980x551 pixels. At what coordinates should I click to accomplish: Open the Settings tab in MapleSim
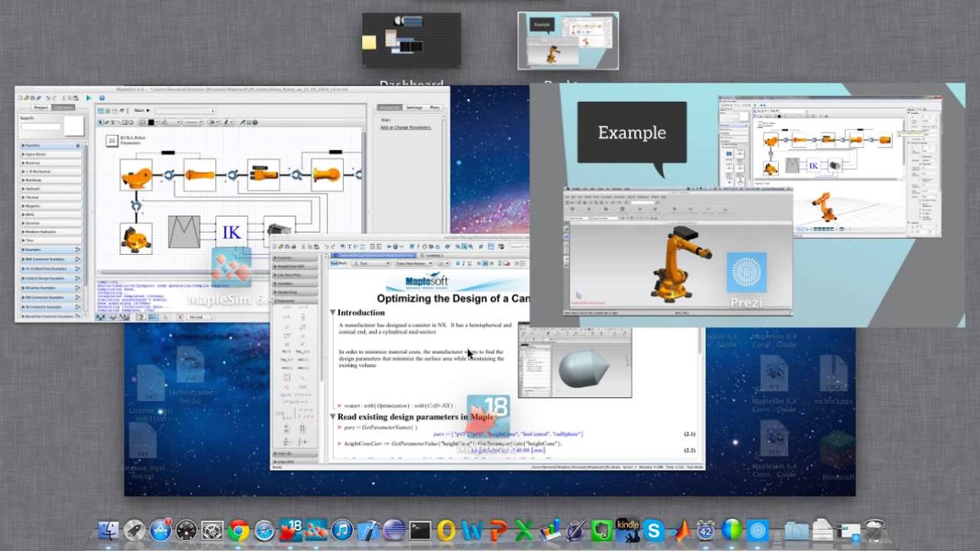pos(414,108)
